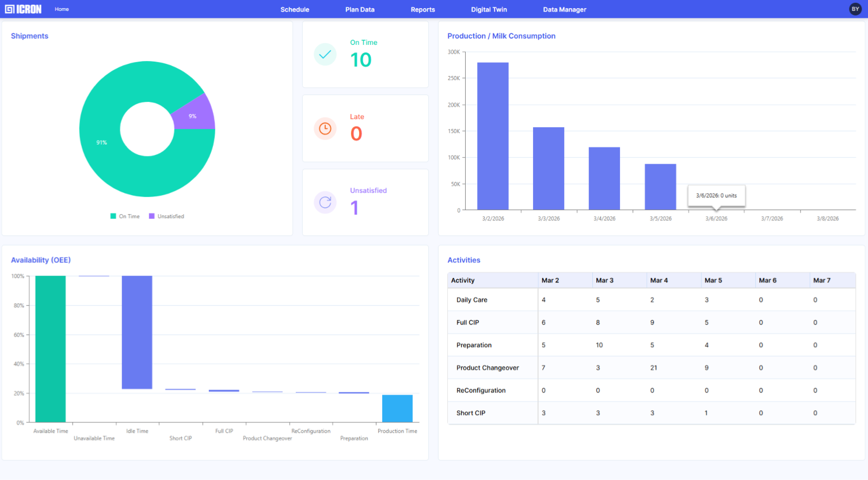Open the Schedule menu
This screenshot has height=480, width=868.
pos(295,10)
